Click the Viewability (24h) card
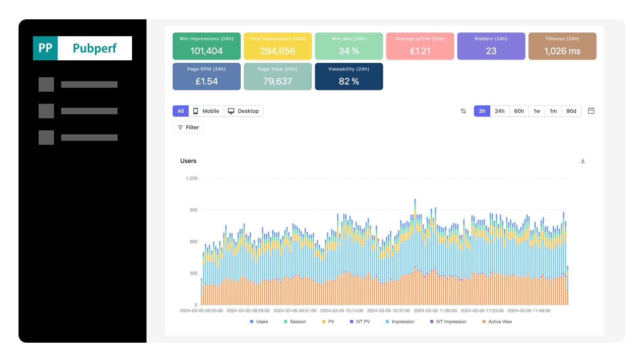The width and height of the screenshot is (644, 362). coord(349,76)
